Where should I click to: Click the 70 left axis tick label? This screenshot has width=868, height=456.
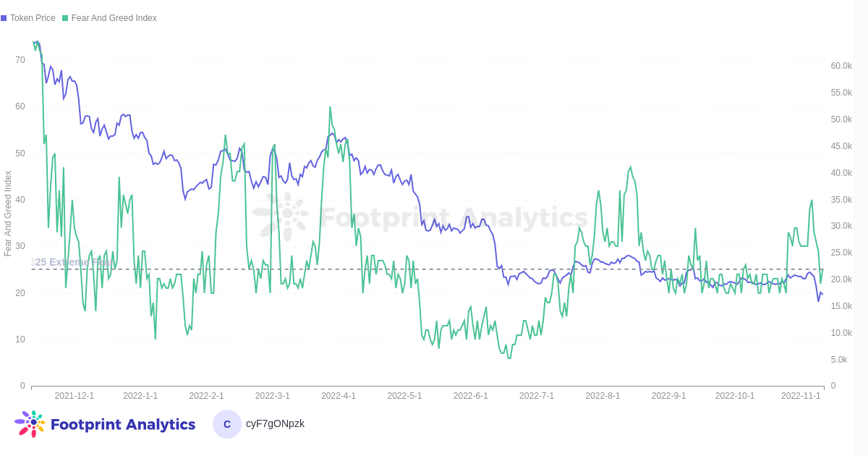[x=20, y=60]
